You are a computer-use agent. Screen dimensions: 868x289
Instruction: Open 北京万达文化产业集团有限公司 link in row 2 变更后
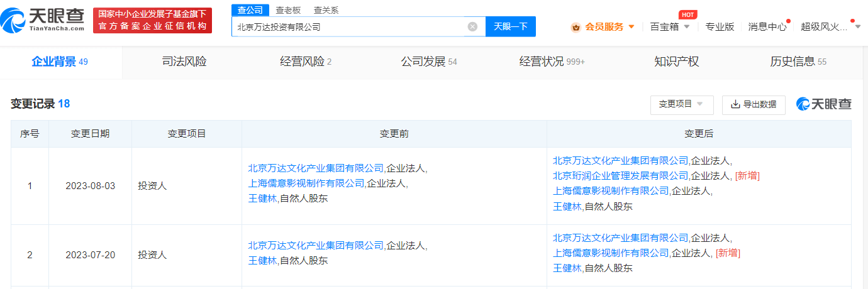pos(621,237)
